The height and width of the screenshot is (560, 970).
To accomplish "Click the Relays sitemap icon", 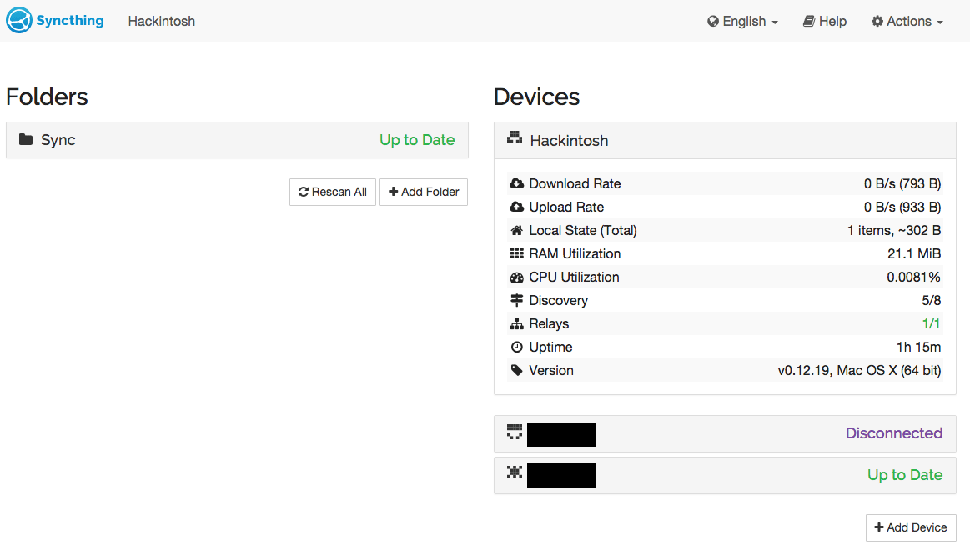I will click(x=516, y=324).
